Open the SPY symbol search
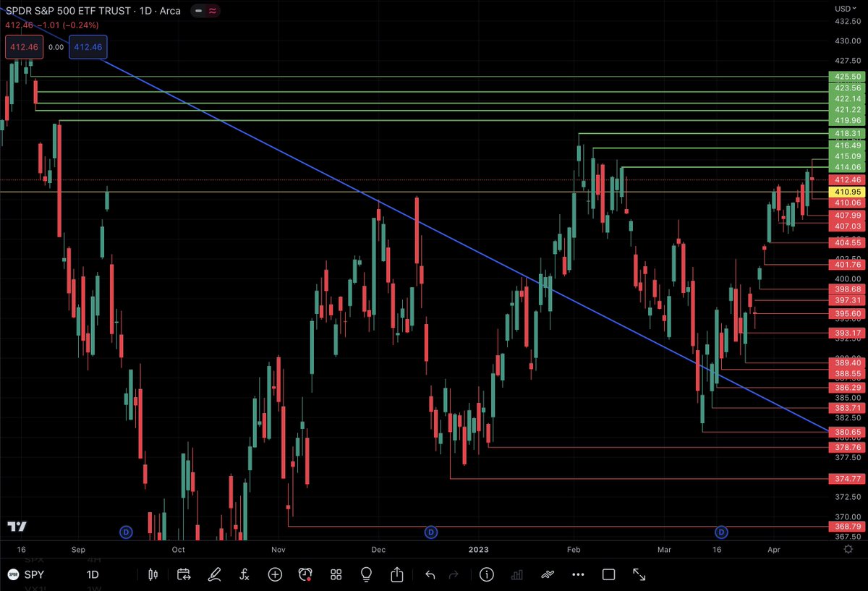The image size is (868, 591). pyautogui.click(x=33, y=575)
